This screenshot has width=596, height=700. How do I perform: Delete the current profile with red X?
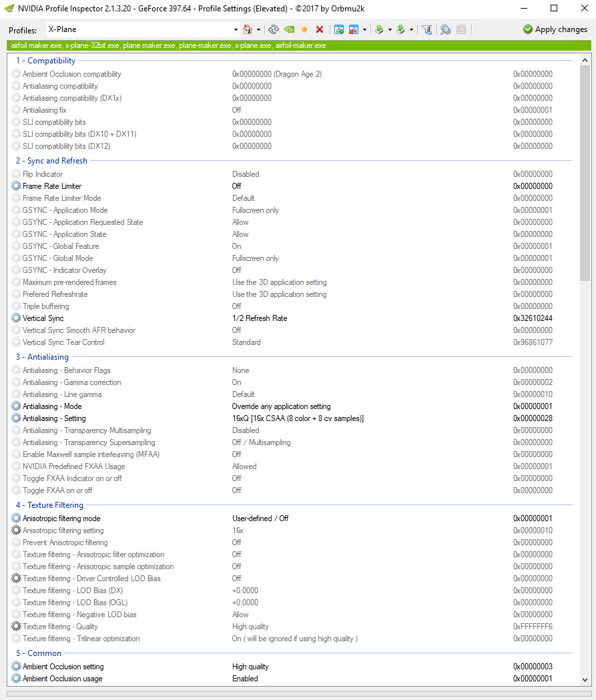[x=320, y=29]
